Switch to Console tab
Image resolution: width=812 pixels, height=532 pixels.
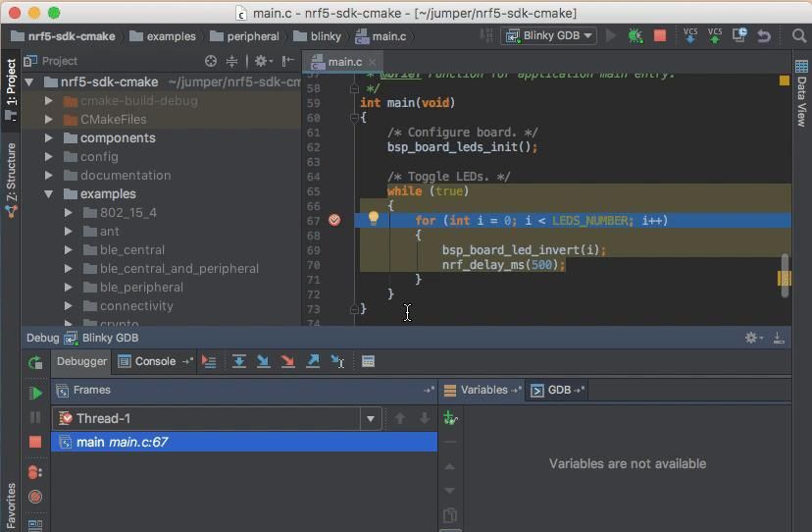click(155, 361)
